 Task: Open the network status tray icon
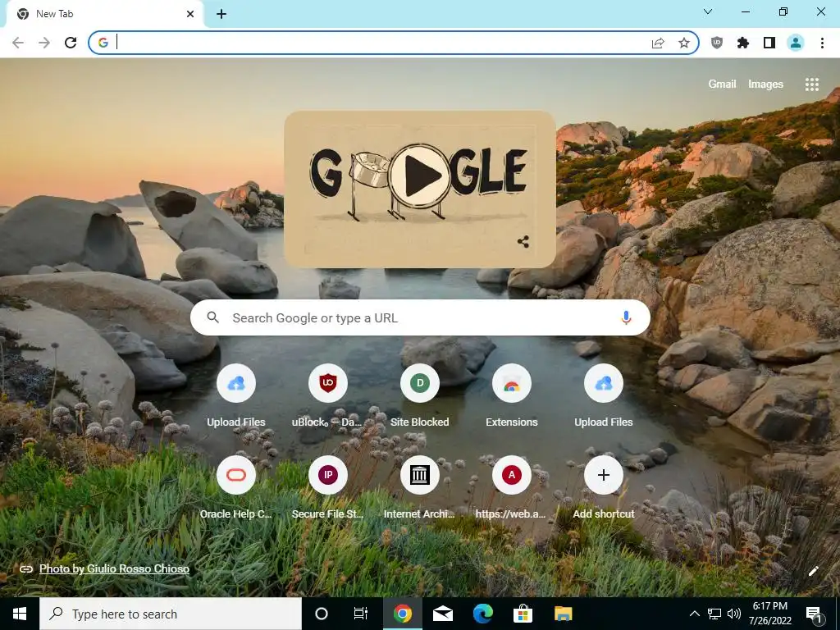point(714,614)
